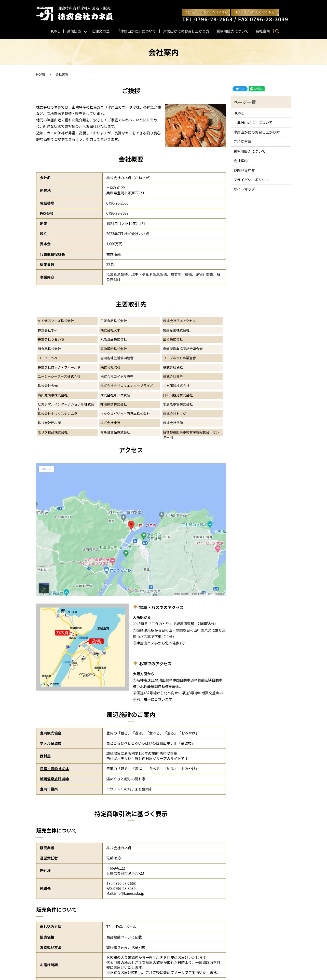Click HOME in the breadcrumb
Screen dimensions: 327x980
click(40, 75)
